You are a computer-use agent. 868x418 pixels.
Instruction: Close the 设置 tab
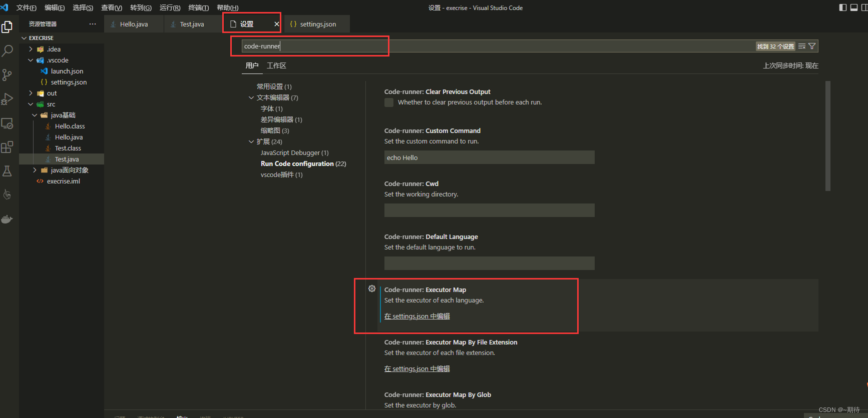[x=277, y=24]
